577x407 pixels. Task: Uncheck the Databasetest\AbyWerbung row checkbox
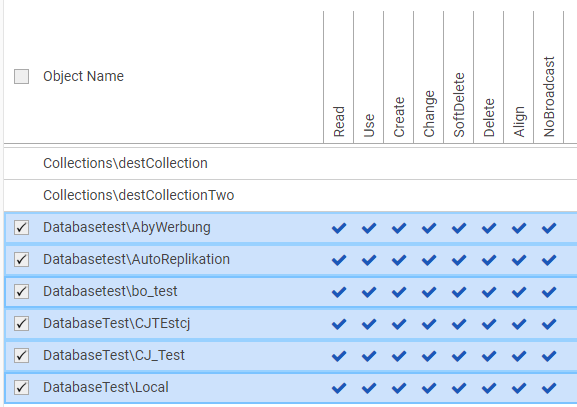tap(21, 227)
